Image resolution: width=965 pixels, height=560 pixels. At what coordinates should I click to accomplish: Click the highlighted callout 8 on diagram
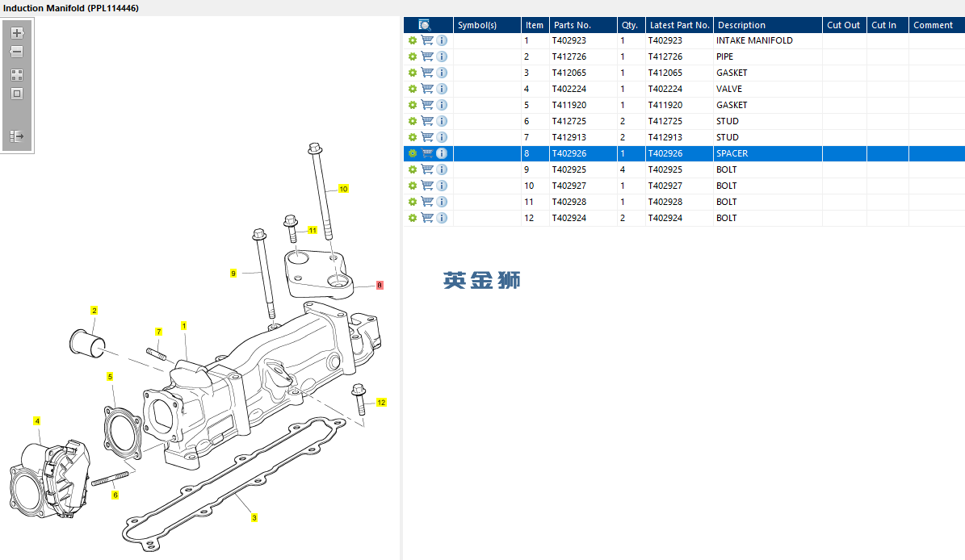click(380, 286)
